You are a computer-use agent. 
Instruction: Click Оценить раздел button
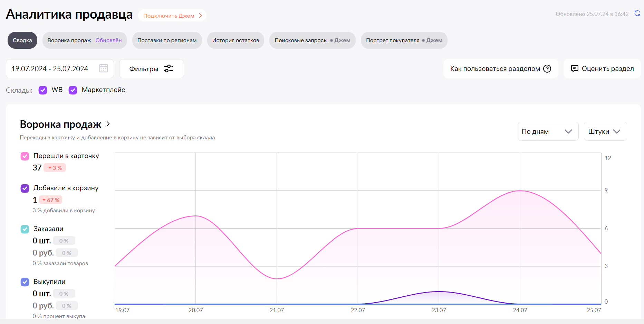602,68
